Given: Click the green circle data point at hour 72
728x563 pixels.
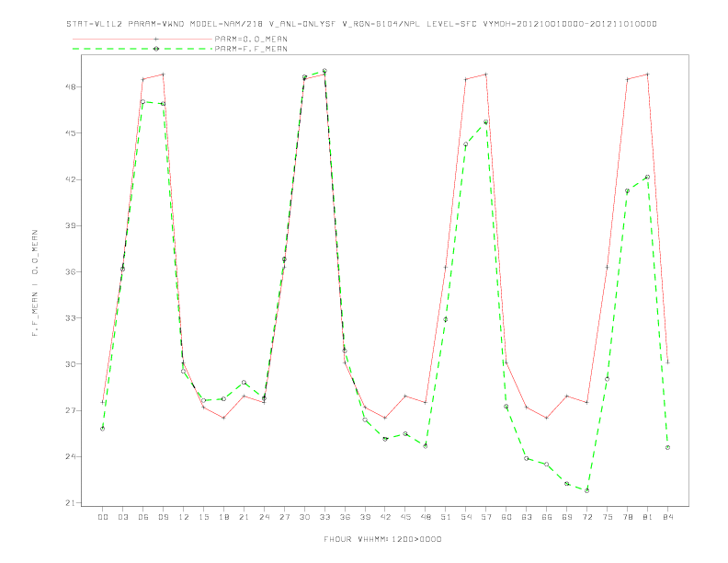Looking at the screenshot, I should click(586, 490).
